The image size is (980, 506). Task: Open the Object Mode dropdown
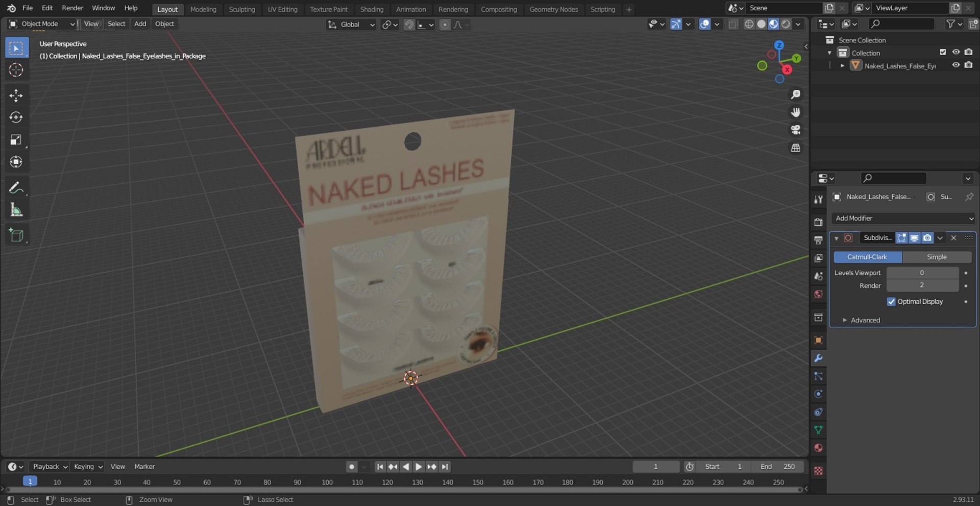tap(42, 24)
